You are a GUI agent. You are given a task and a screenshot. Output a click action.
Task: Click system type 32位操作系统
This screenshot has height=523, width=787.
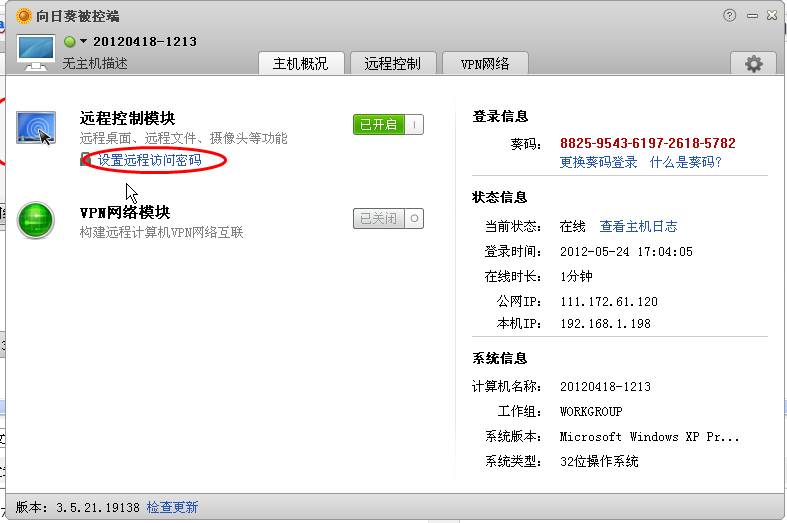point(599,461)
